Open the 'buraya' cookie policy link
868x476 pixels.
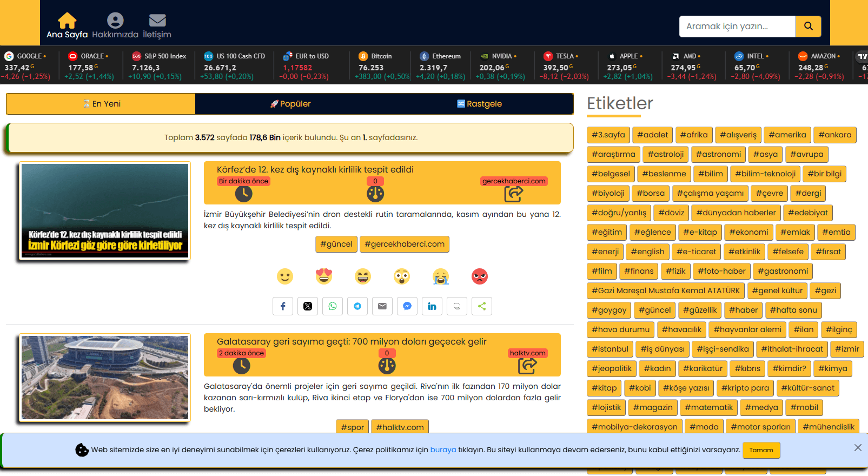(x=443, y=449)
